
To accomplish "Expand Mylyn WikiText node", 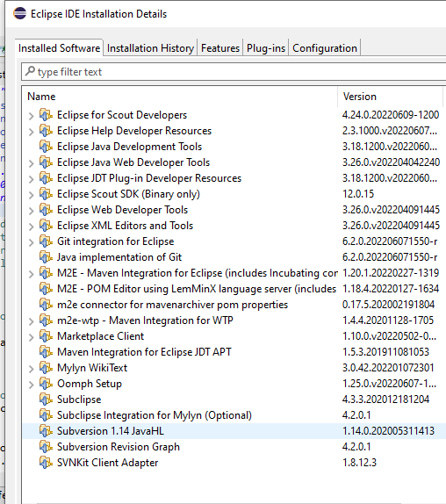I will point(32,369).
